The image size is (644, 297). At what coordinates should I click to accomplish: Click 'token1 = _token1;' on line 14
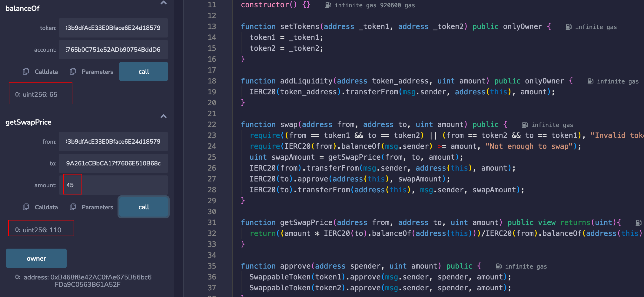coord(286,38)
